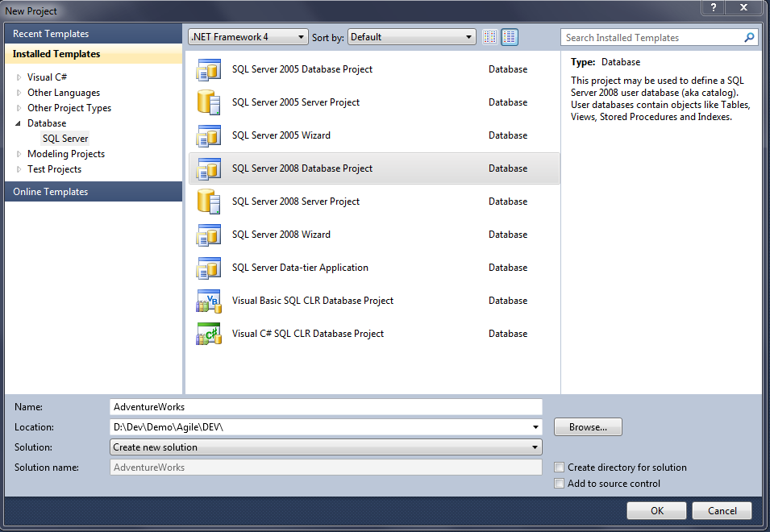770x532 pixels.
Task: Enable Create directory for solution
Action: click(559, 468)
